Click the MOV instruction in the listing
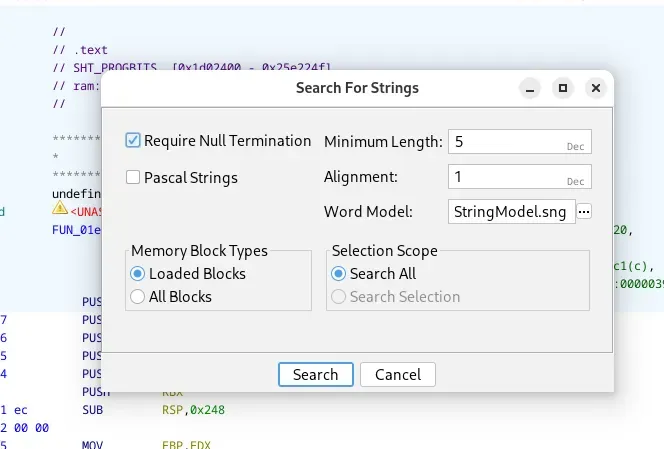Screen dimensions: 664x449 pos(91,443)
